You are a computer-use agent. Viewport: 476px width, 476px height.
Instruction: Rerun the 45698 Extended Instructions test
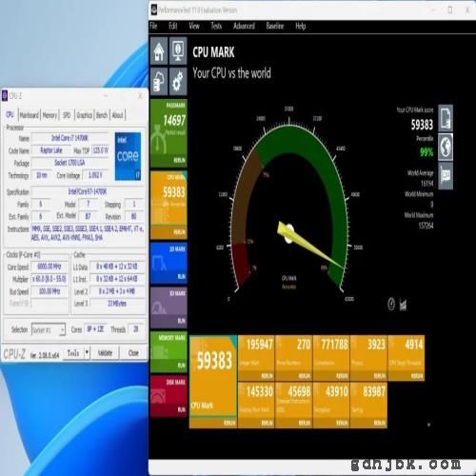(305, 423)
